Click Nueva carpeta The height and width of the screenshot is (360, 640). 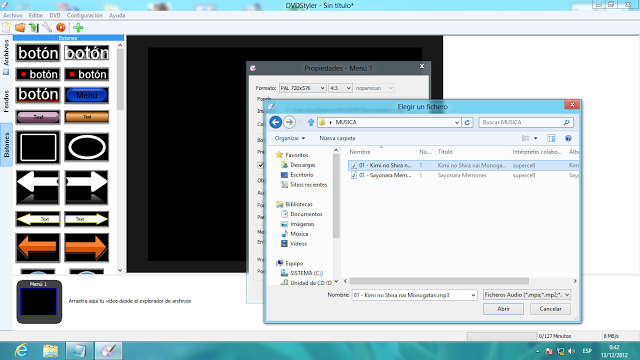337,138
